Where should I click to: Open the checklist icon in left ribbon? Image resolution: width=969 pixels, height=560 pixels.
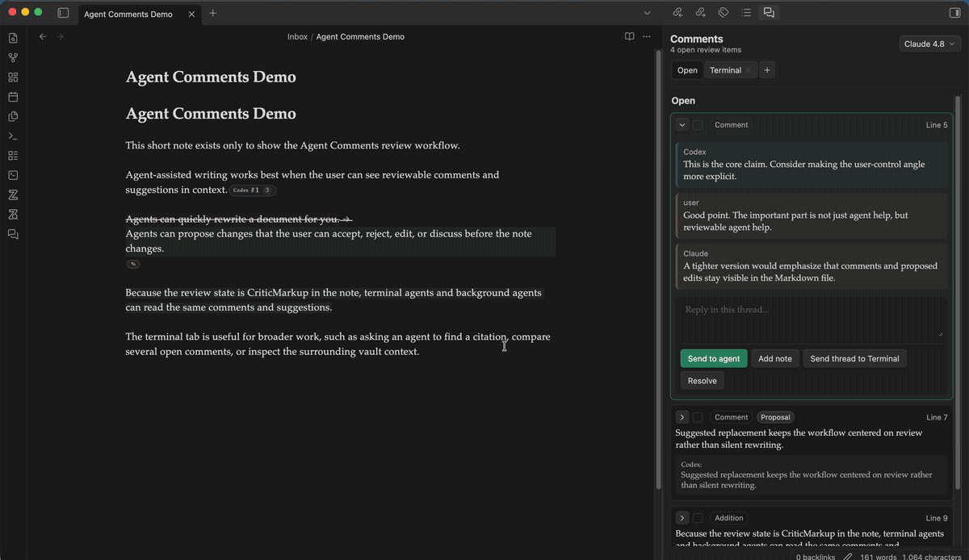(13, 156)
